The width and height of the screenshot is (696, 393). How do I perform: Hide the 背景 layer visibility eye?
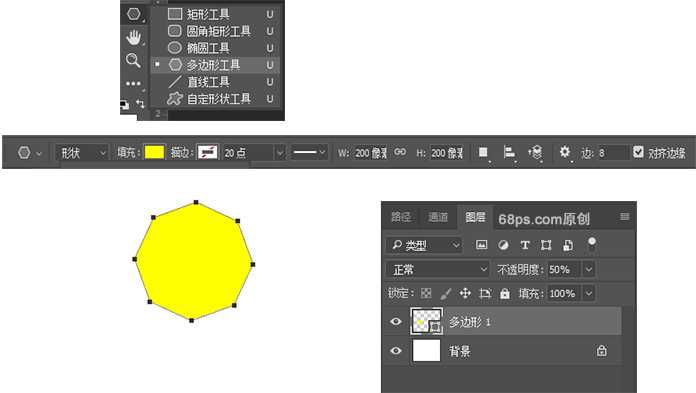pyautogui.click(x=396, y=351)
